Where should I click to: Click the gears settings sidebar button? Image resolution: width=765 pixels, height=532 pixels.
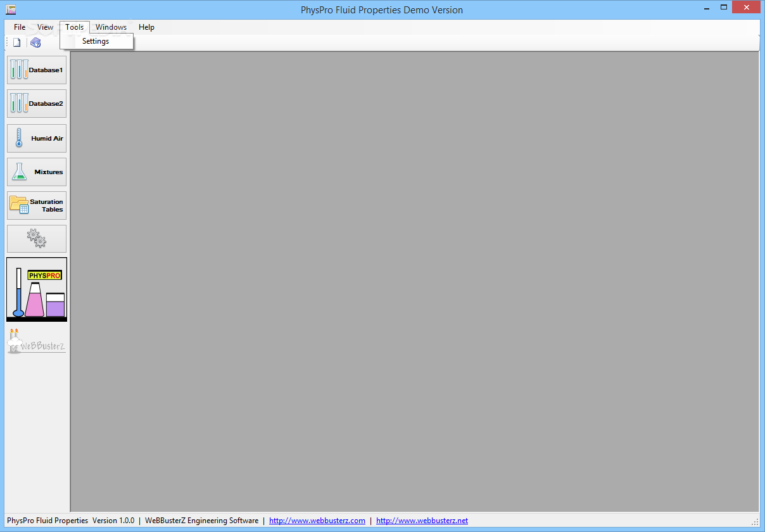(37, 239)
